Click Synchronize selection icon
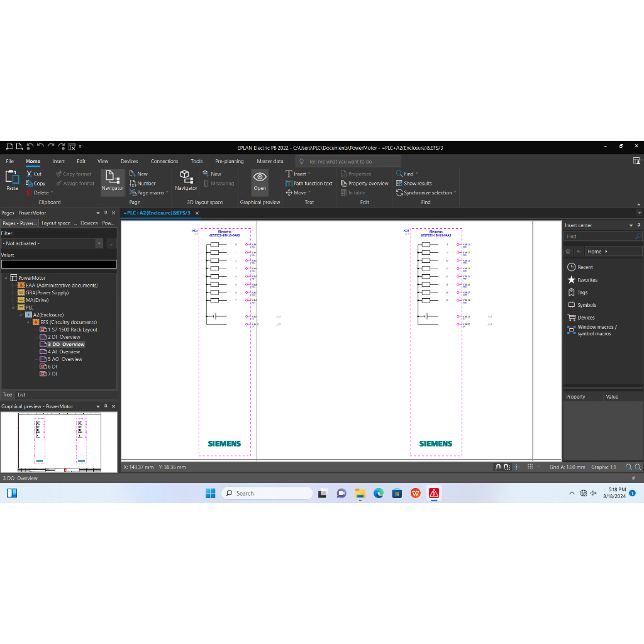The width and height of the screenshot is (644, 644). [x=399, y=192]
